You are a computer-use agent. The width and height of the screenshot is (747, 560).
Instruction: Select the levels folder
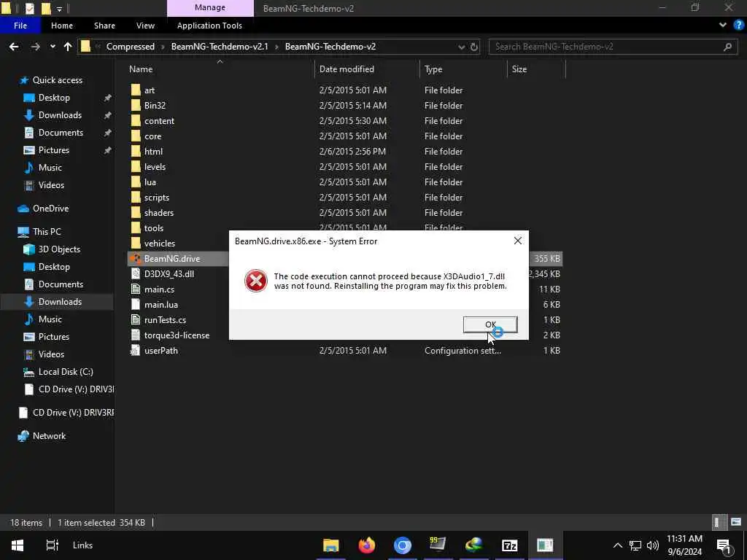[155, 167]
